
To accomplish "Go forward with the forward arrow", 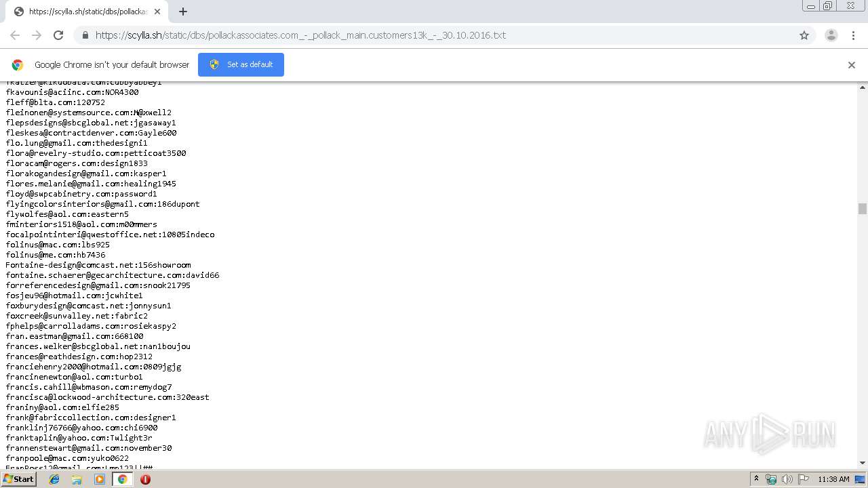I will [37, 35].
